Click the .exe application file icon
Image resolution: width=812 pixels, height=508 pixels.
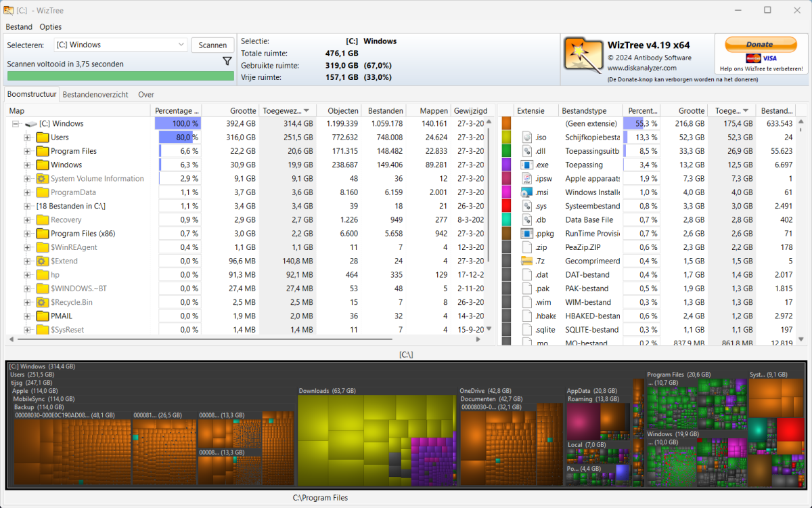[528, 165]
